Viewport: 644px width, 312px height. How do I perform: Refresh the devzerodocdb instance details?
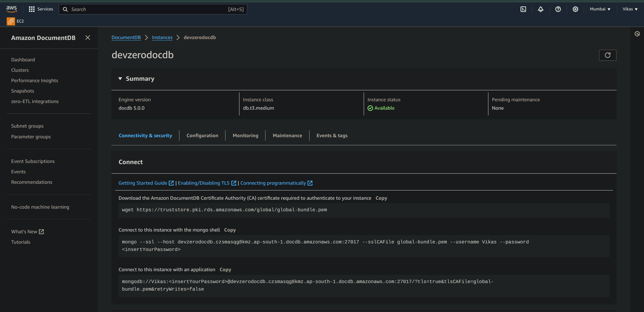607,55
